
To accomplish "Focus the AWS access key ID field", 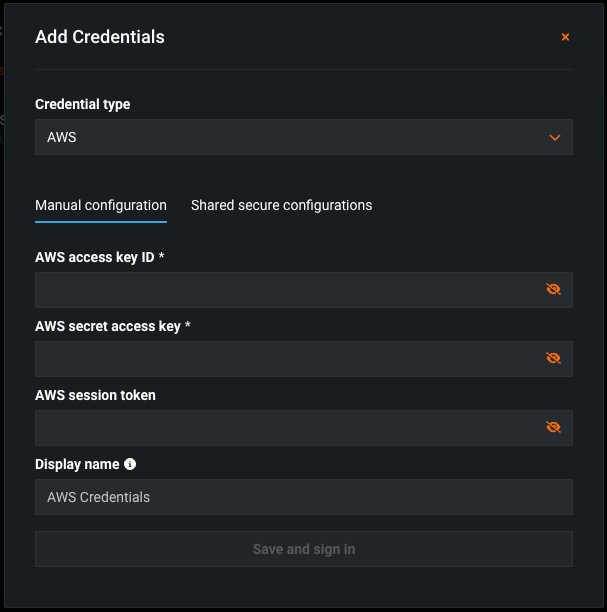I will 285,290.
